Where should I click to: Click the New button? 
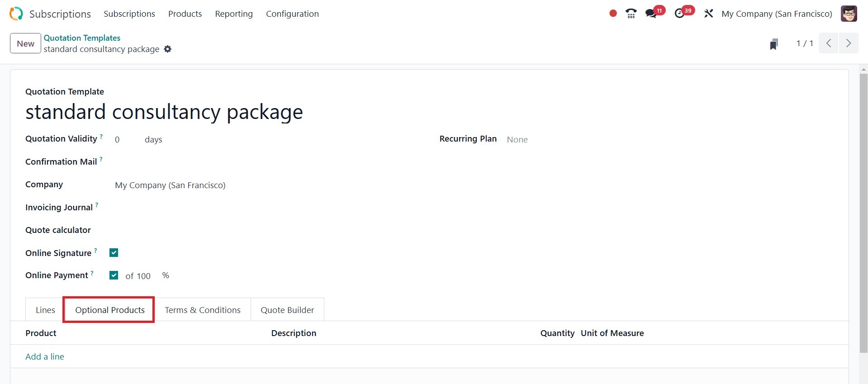coord(25,43)
